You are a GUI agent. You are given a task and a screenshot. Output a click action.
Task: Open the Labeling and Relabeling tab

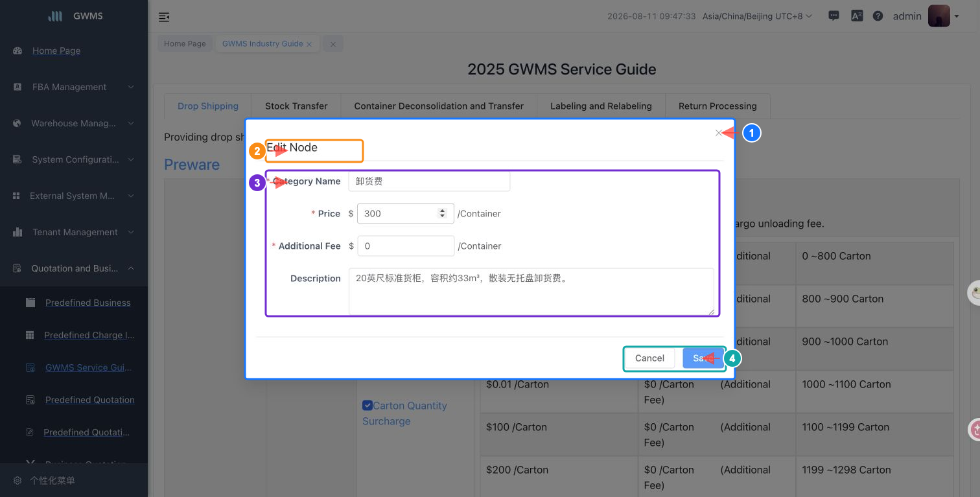click(601, 106)
